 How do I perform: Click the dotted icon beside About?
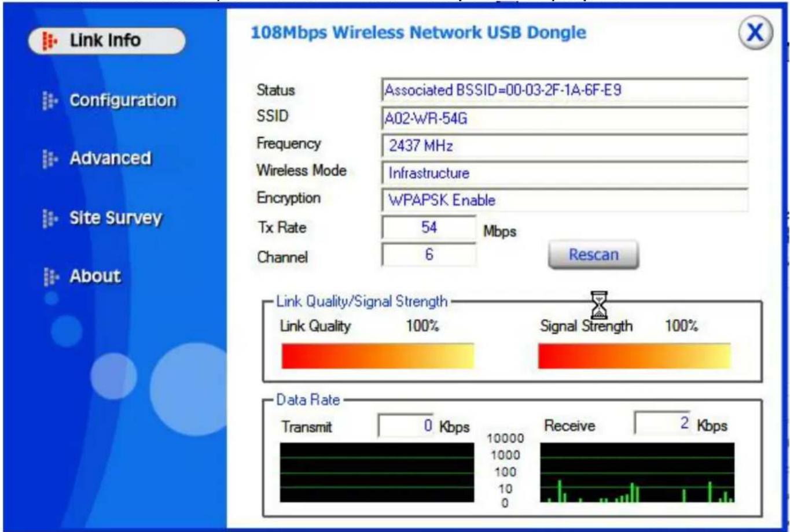tap(50, 276)
